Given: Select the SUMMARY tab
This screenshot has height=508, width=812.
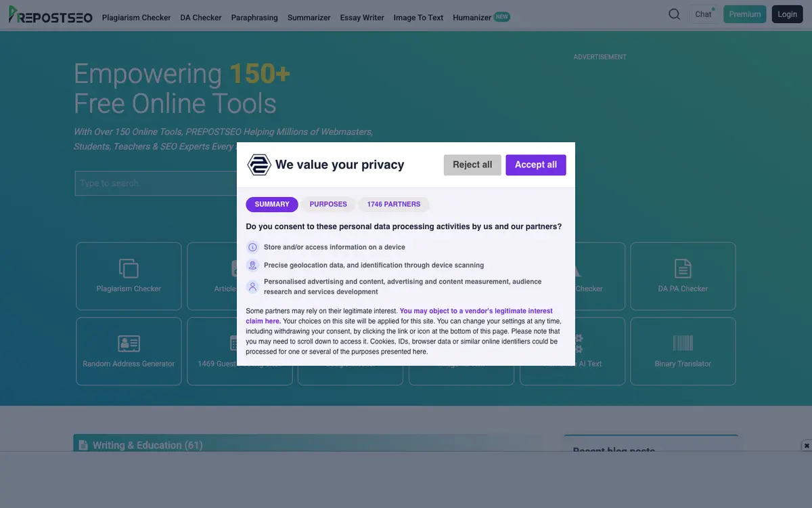Looking at the screenshot, I should click(x=272, y=205).
